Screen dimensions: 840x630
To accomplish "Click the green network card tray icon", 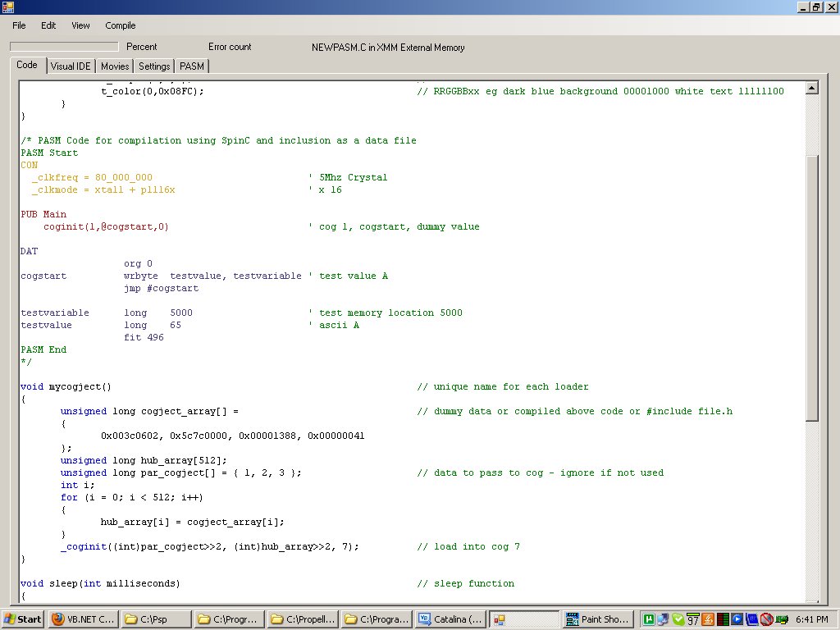I will click(x=782, y=619).
